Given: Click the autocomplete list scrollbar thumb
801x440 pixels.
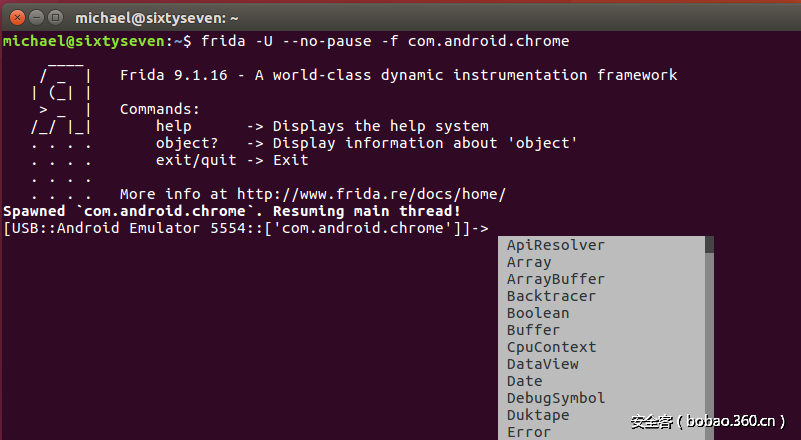Looking at the screenshot, I should pos(709,245).
